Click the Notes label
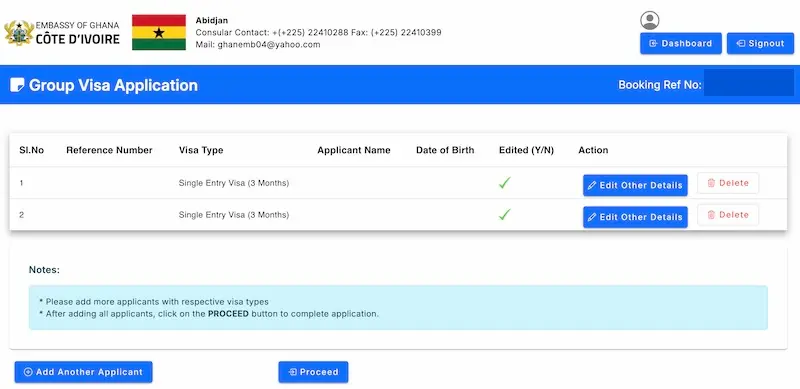 [44, 270]
